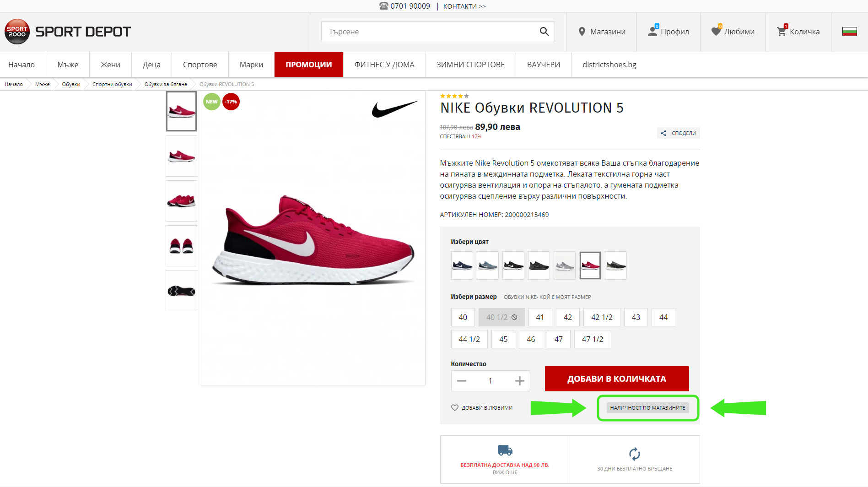Image resolution: width=868 pixels, height=487 pixels.
Task: Open the Спортове navigation menu
Action: pos(200,65)
